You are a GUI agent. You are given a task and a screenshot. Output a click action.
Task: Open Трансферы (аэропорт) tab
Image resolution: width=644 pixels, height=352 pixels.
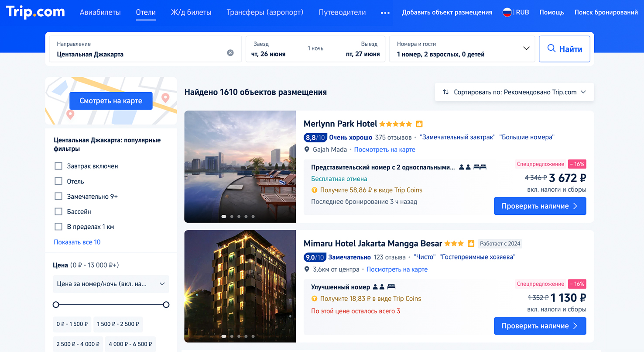click(x=265, y=12)
